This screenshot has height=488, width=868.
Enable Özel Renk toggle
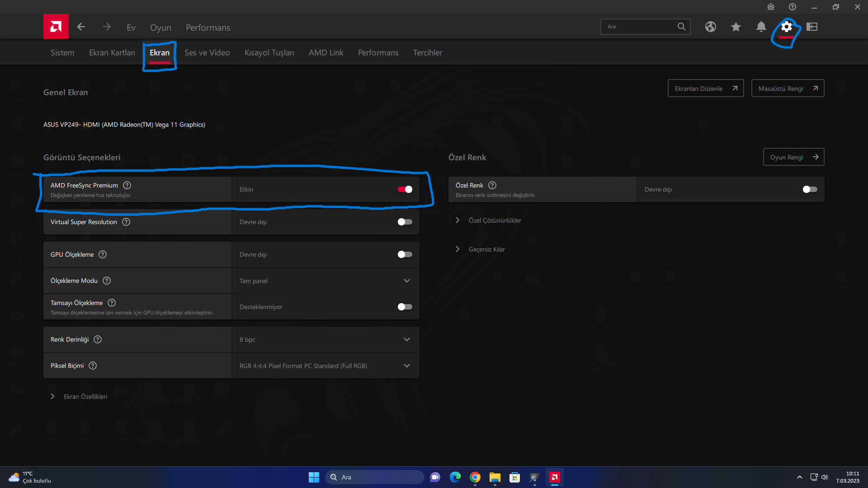pos(810,189)
